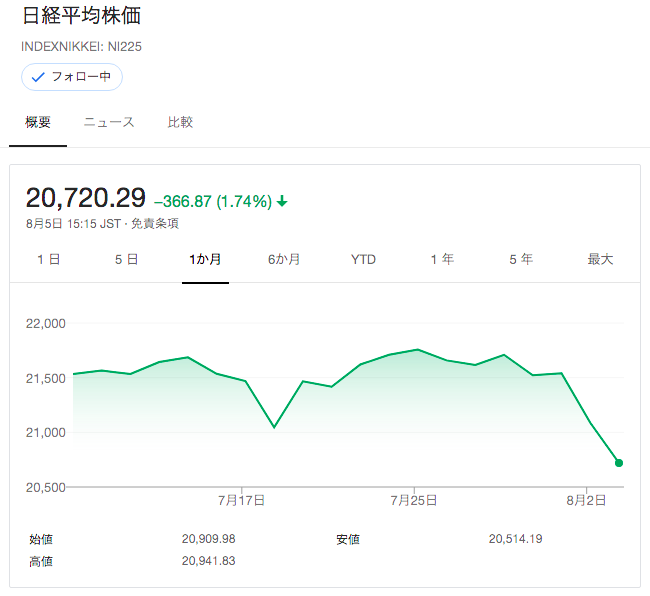650x596 pixels.
Task: Select the 5 年 chart range
Action: click(521, 259)
